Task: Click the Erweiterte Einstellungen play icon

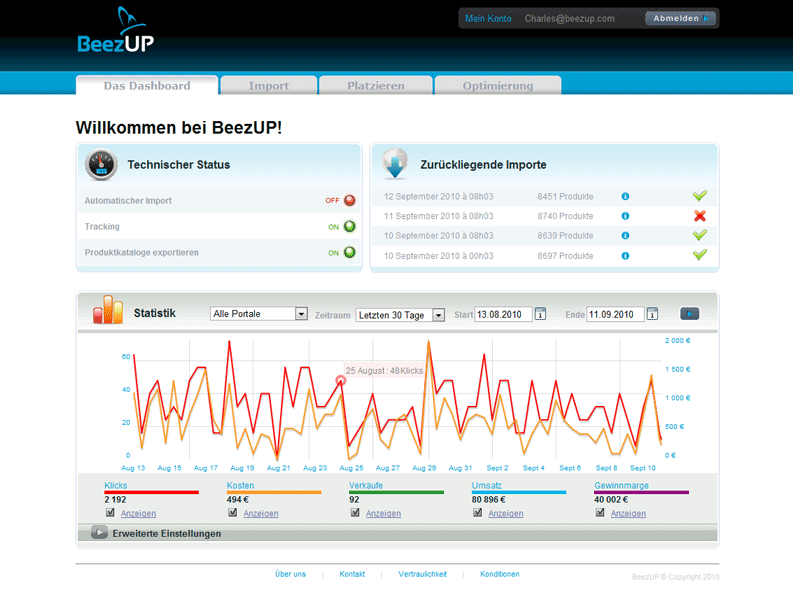Action: [x=99, y=532]
